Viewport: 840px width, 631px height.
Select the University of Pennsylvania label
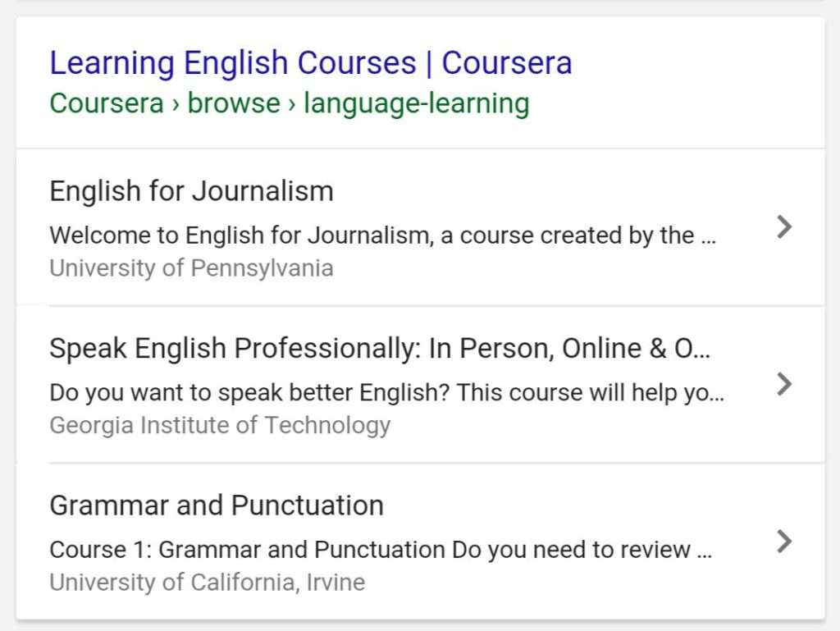191,268
